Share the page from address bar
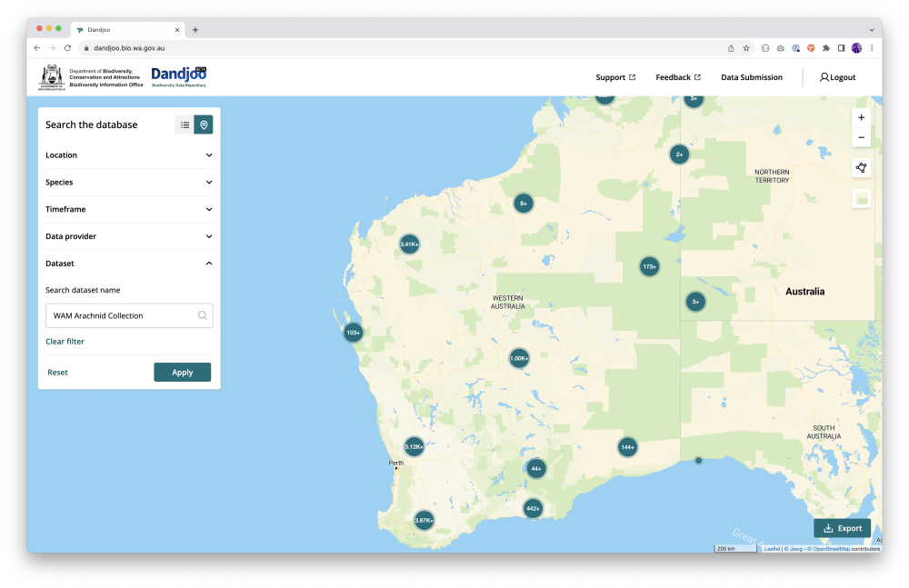The height and width of the screenshot is (588, 909). pyautogui.click(x=731, y=48)
